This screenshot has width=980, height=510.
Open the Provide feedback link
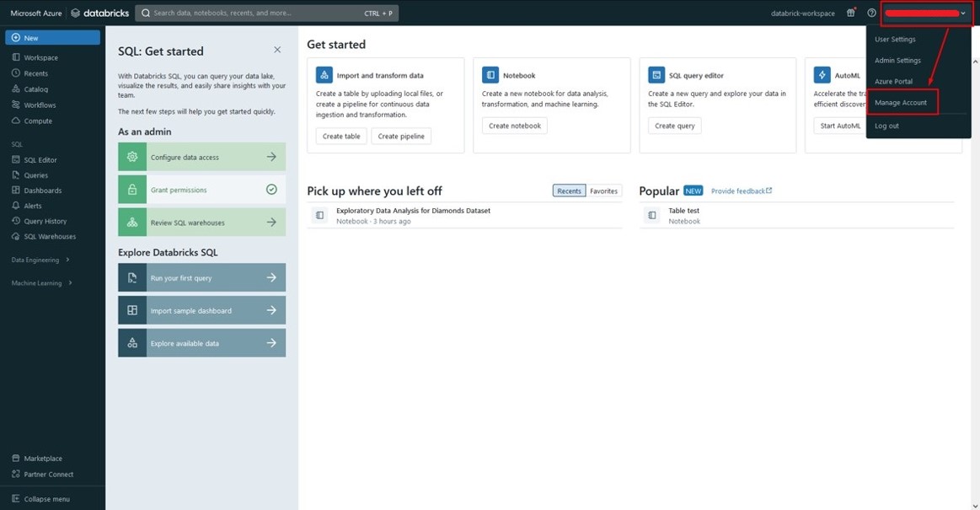[742, 191]
